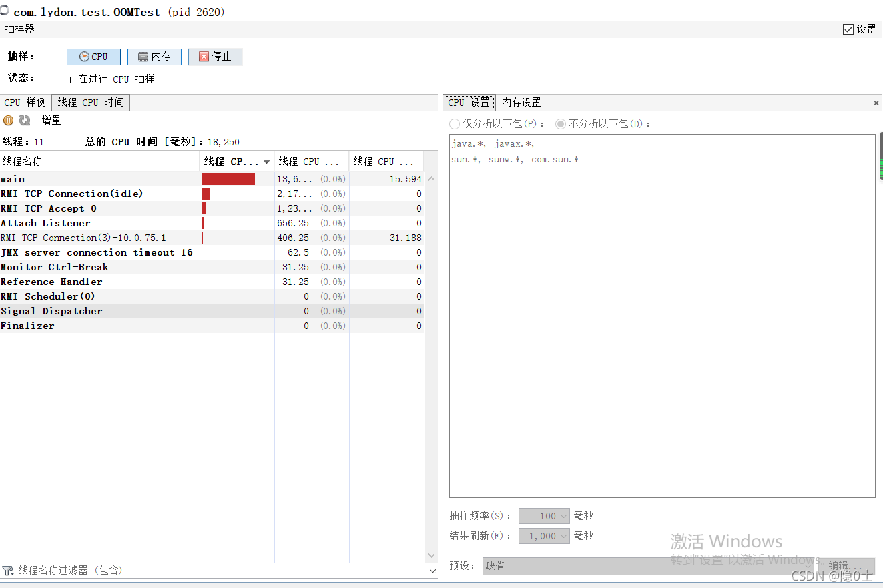Open the 预设 combo box showing 缺省
Viewport: 883px width, 588px height.
pos(647,565)
